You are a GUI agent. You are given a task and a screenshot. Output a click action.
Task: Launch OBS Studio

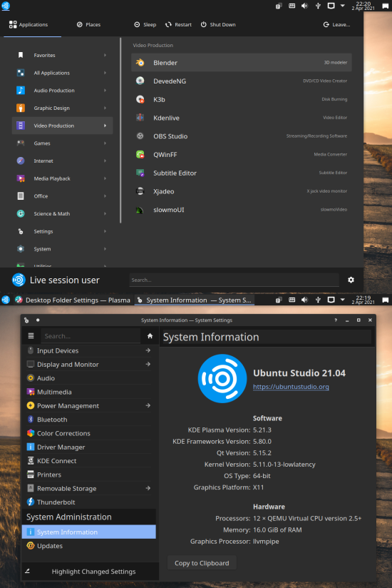coord(242,136)
